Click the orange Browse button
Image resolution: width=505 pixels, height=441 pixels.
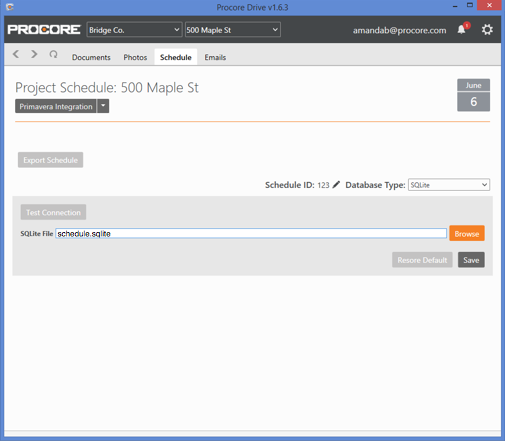pos(467,233)
